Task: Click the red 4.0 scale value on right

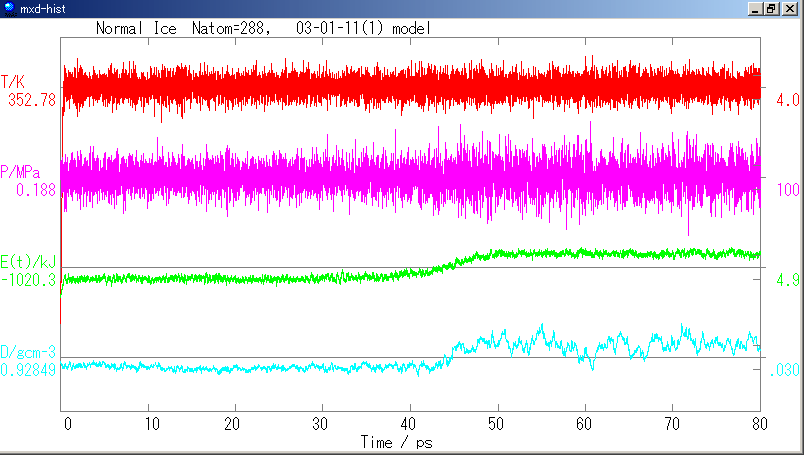Action: pyautogui.click(x=787, y=100)
